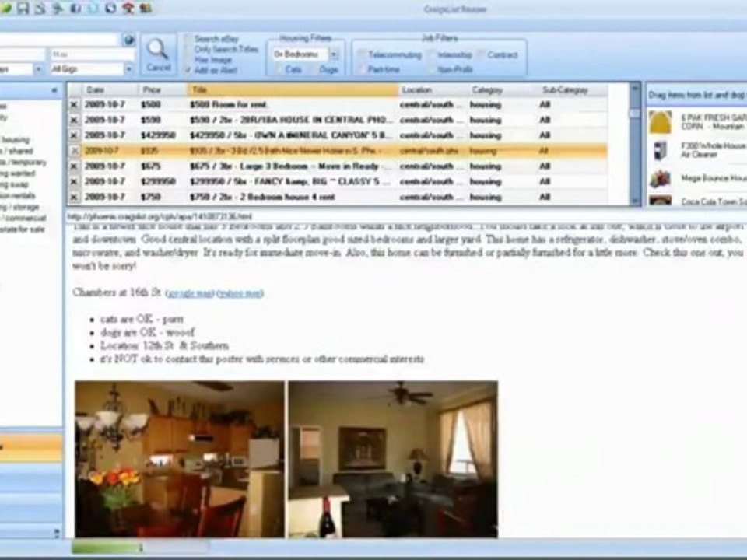Click the green leaf icon in top toolbar
747x560 pixels.
(5, 8)
